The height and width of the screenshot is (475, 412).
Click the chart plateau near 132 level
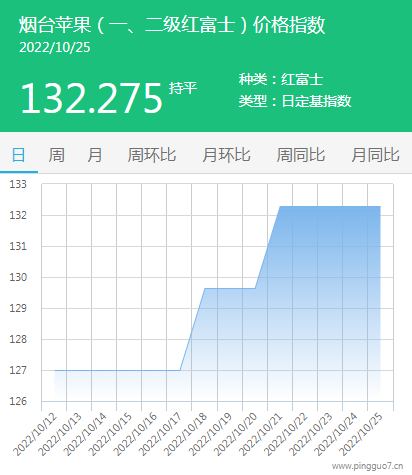coord(330,207)
